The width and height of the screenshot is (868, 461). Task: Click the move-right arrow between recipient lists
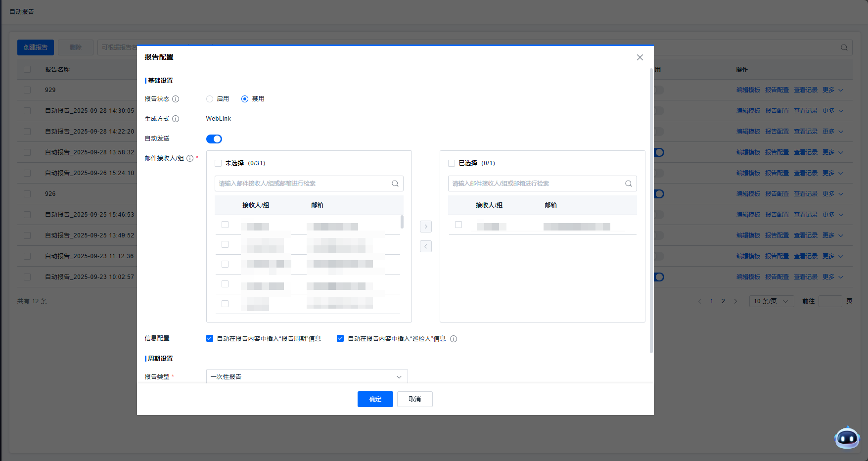point(425,227)
